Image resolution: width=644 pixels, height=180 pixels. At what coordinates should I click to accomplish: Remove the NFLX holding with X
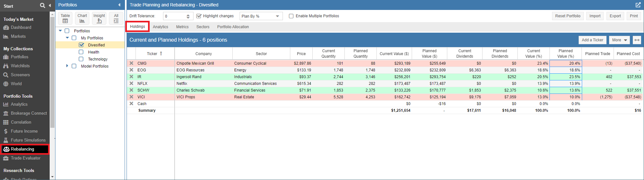pyautogui.click(x=131, y=84)
